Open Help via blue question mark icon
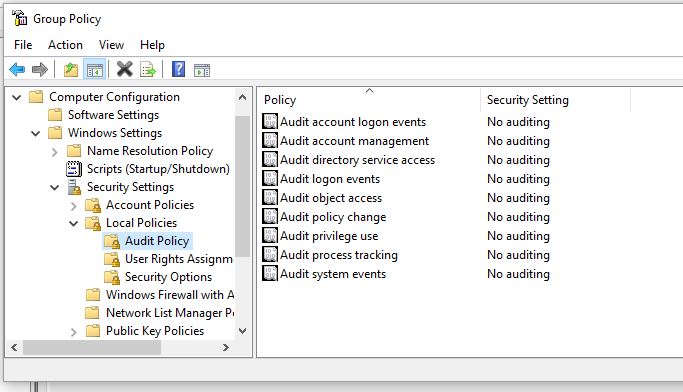This screenshot has width=683, height=392. click(179, 69)
